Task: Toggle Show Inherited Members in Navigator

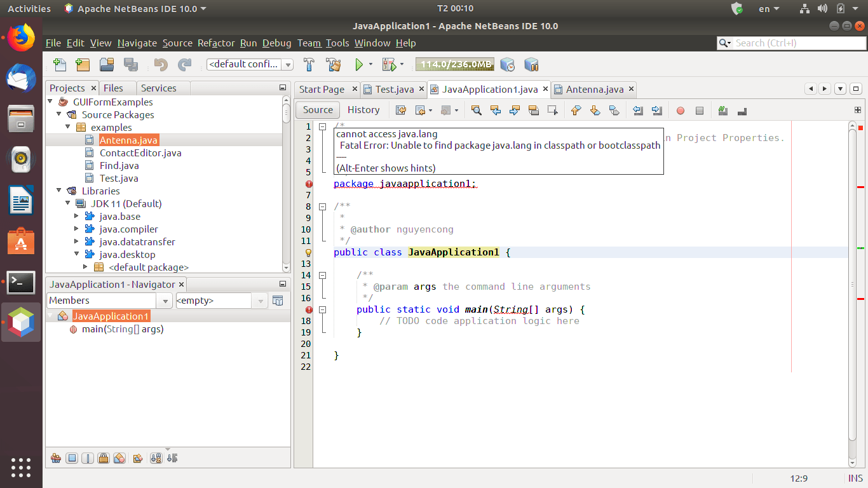Action: (55, 458)
